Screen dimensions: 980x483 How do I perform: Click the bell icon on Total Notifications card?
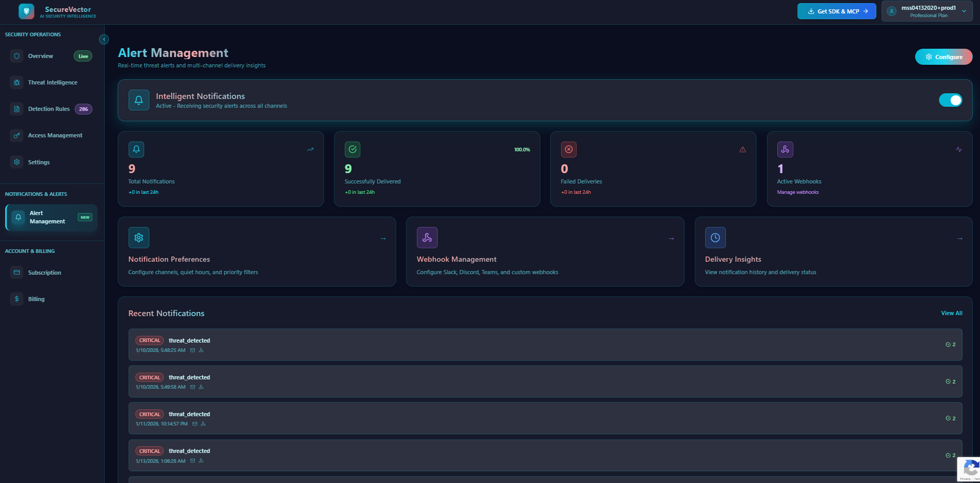coord(136,149)
